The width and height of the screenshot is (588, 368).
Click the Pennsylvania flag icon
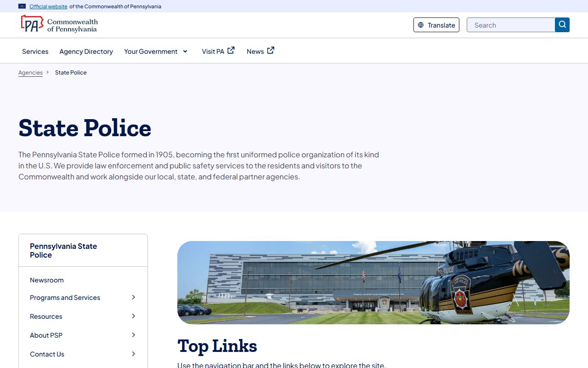tap(22, 6)
